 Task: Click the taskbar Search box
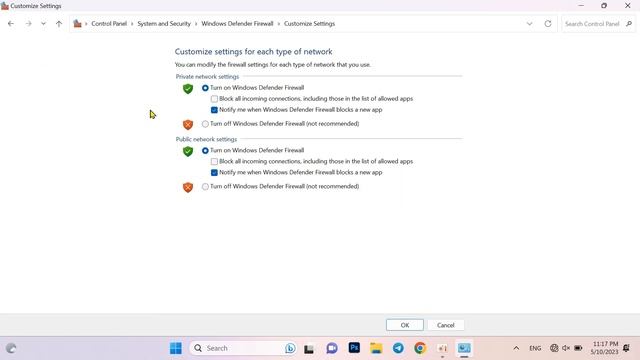tap(243, 348)
